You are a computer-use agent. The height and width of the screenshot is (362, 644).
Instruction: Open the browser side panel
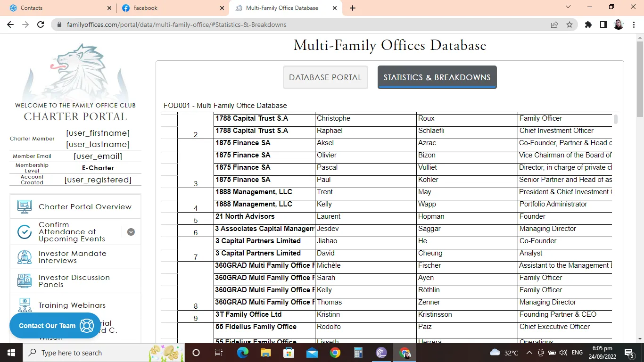(x=603, y=25)
